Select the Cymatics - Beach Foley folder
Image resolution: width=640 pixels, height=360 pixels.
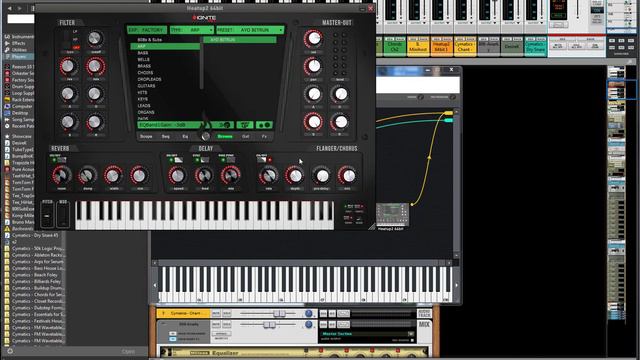coord(35,275)
